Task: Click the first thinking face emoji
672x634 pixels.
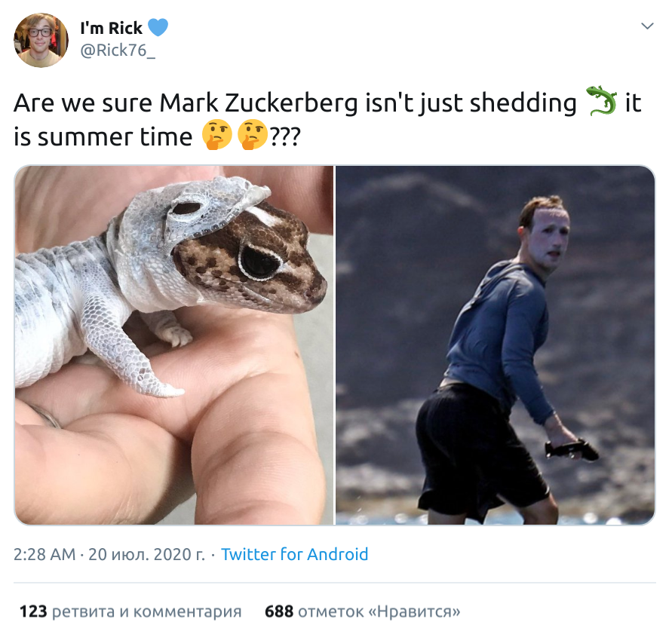Action: 216,136
